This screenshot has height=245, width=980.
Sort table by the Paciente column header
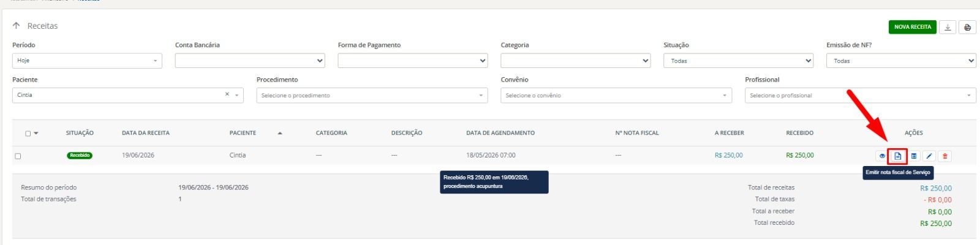coord(243,133)
